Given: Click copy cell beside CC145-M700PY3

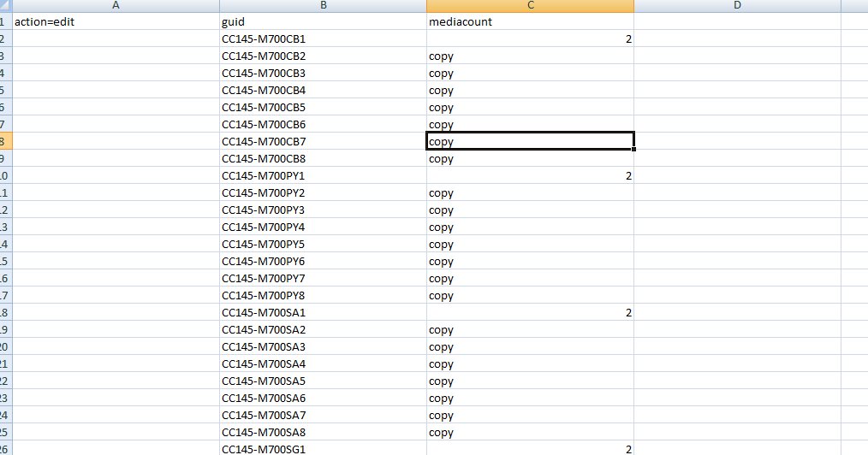Looking at the screenshot, I should 531,210.
